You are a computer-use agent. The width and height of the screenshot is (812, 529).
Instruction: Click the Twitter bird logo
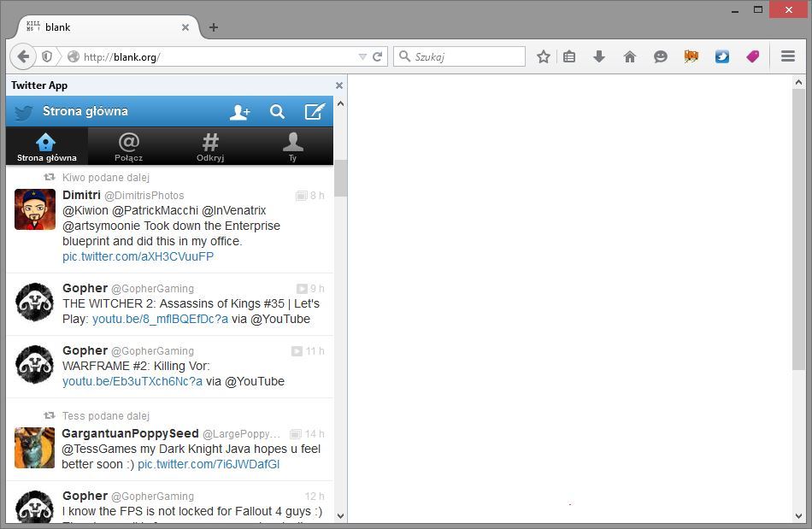pos(23,112)
